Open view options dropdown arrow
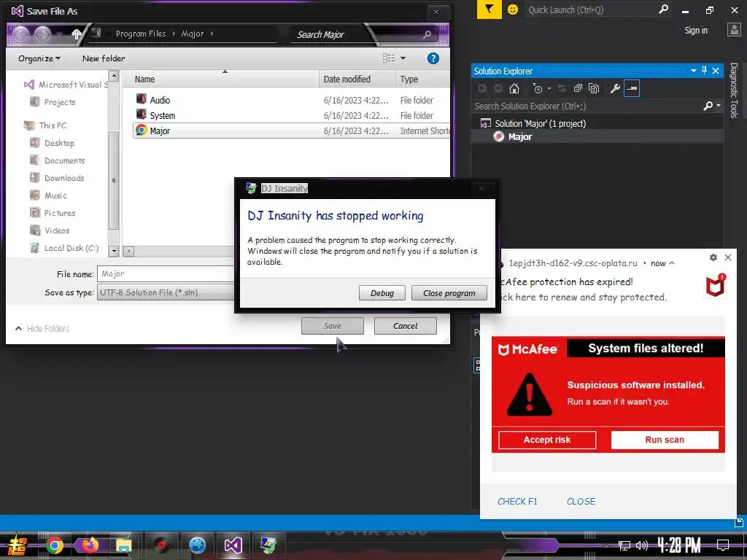Image resolution: width=747 pixels, height=560 pixels. (x=403, y=58)
